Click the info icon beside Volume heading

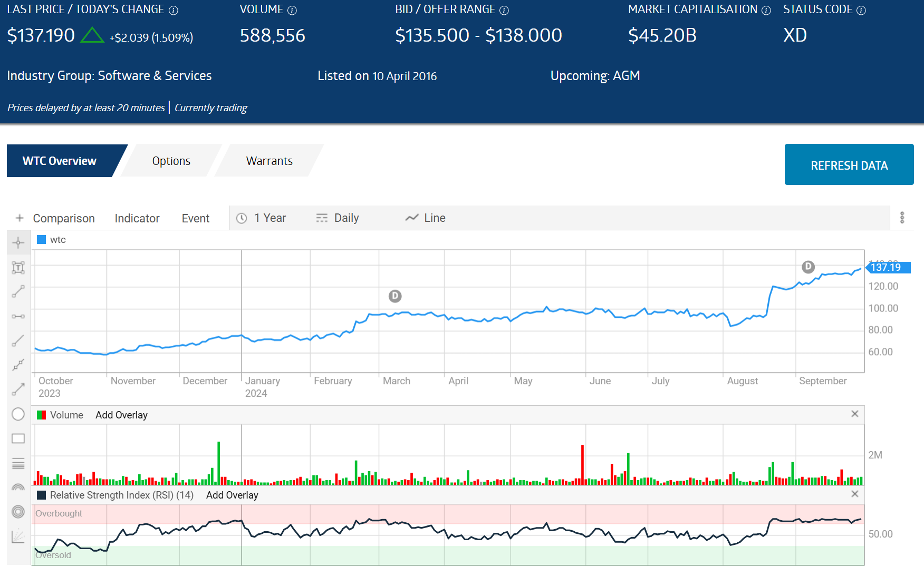(x=292, y=10)
